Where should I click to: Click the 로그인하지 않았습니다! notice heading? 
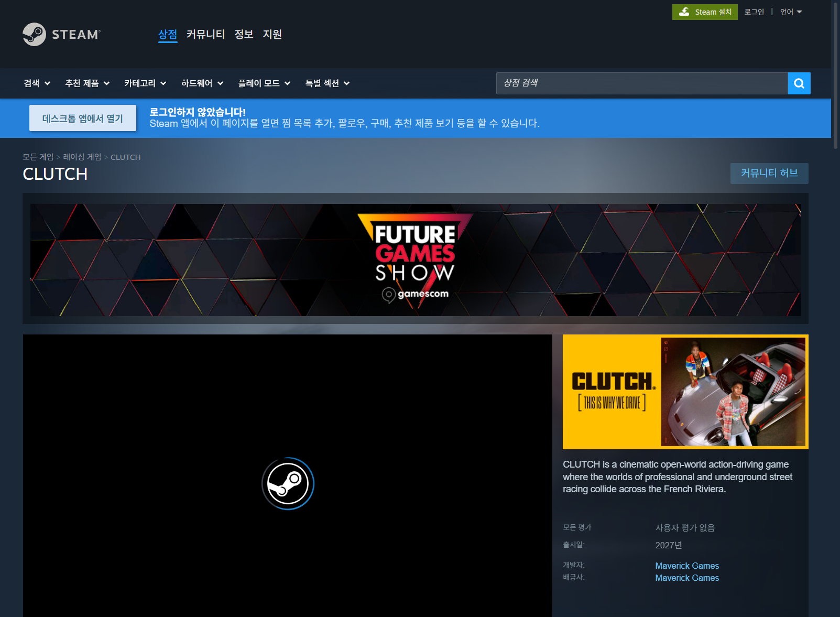198,112
